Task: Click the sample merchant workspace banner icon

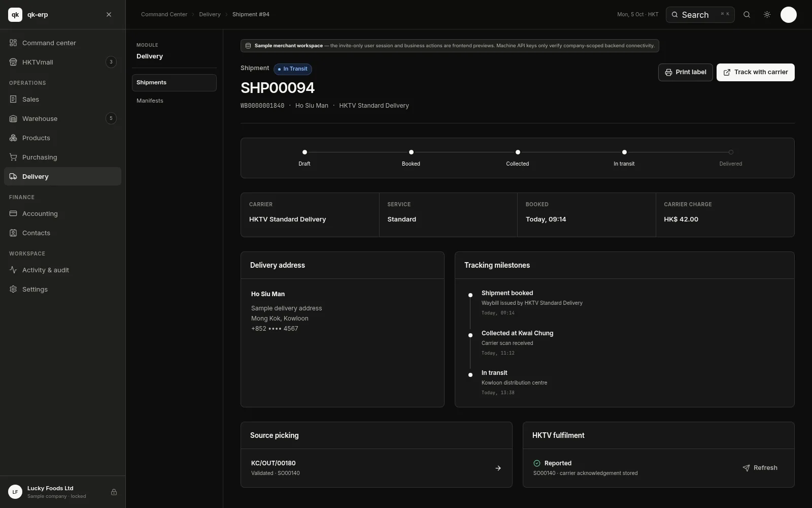Action: tap(248, 46)
